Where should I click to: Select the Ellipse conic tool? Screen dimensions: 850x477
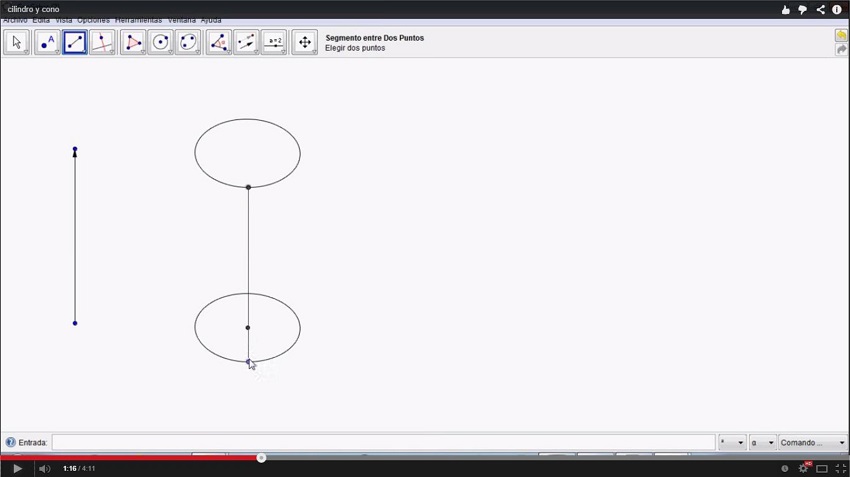tap(188, 42)
